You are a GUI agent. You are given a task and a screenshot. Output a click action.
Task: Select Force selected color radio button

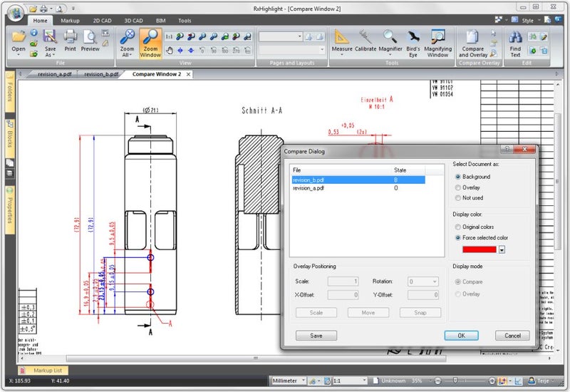coord(458,237)
